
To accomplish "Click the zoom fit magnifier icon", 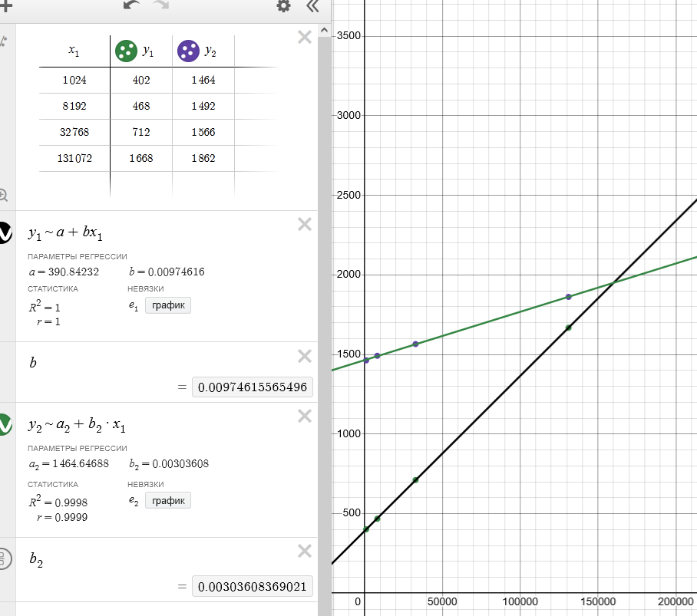I will click(x=4, y=195).
